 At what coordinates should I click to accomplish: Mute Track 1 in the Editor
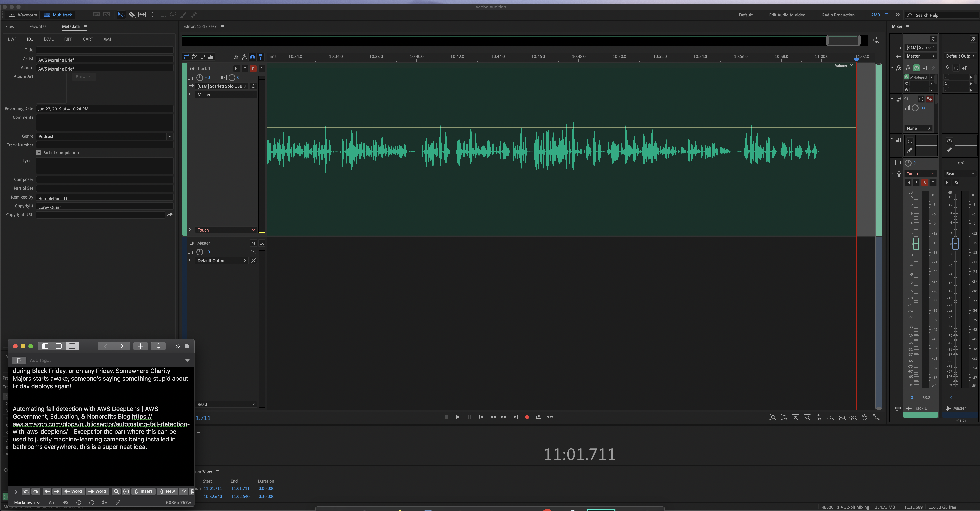[x=237, y=69]
